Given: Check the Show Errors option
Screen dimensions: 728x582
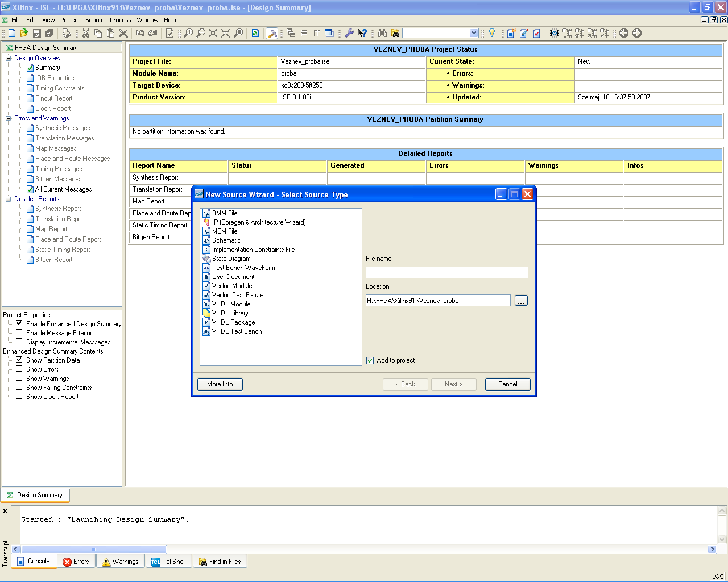Looking at the screenshot, I should coord(19,369).
